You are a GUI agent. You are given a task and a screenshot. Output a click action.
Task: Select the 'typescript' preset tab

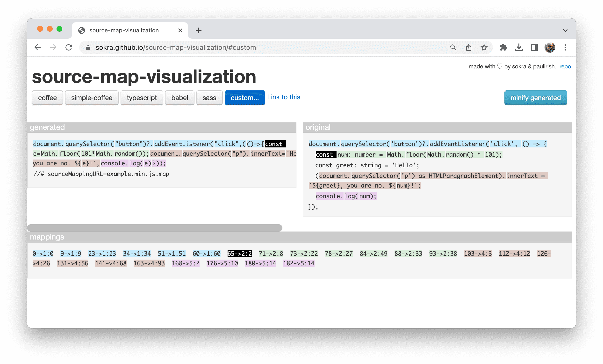[x=141, y=98]
